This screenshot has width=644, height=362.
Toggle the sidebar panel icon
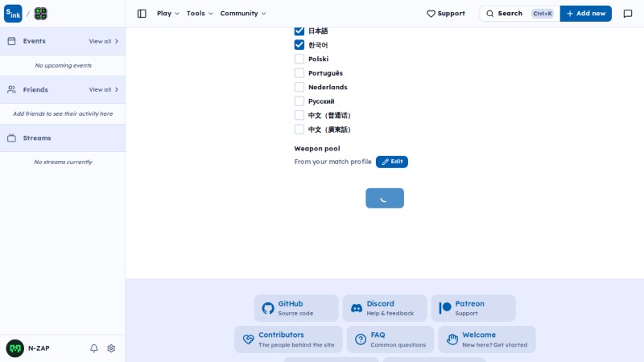point(142,14)
